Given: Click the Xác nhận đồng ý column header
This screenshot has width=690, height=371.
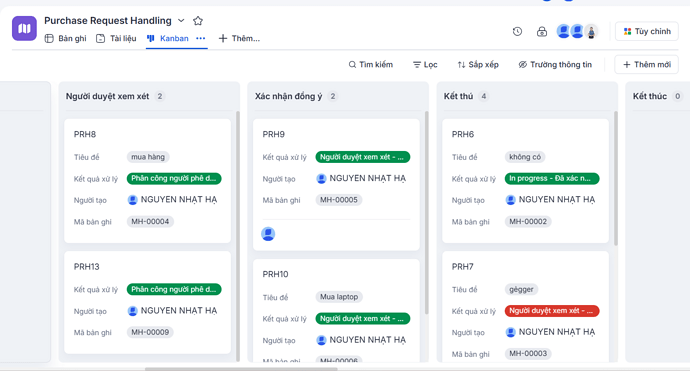Looking at the screenshot, I should [288, 96].
